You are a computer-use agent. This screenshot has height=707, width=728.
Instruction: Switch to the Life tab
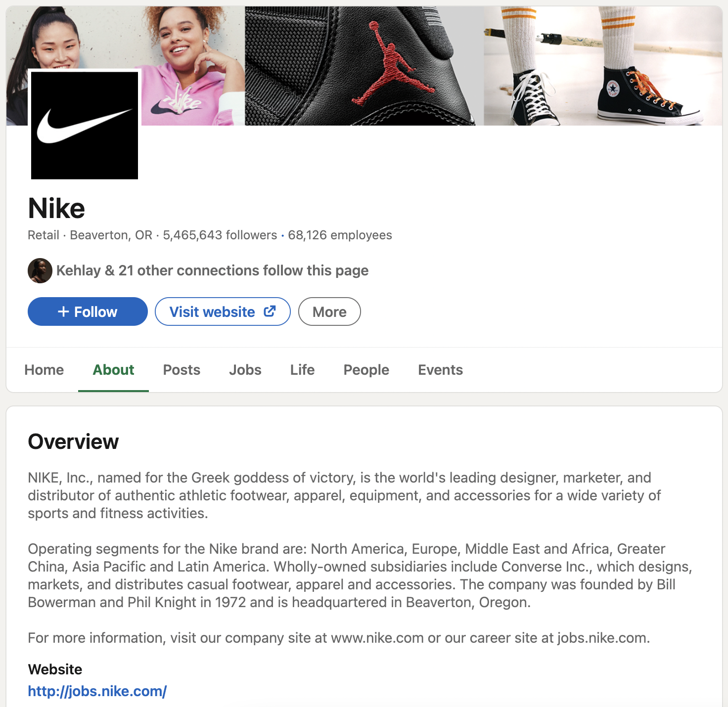[x=302, y=370]
